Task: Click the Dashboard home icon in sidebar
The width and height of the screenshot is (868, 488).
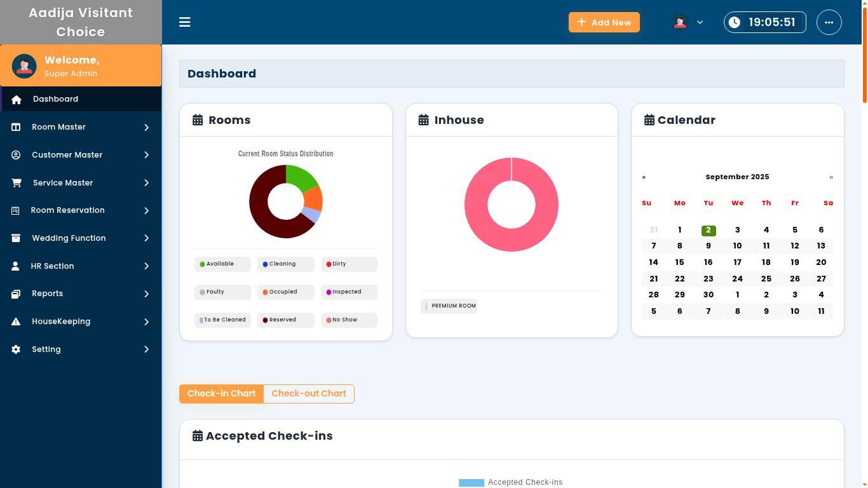Action: [17, 99]
